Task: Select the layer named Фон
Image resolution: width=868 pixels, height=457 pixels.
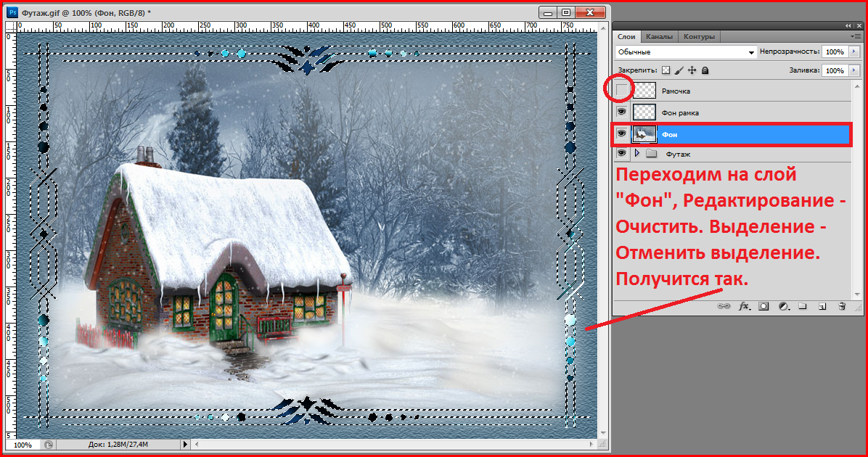Action: 670,134
